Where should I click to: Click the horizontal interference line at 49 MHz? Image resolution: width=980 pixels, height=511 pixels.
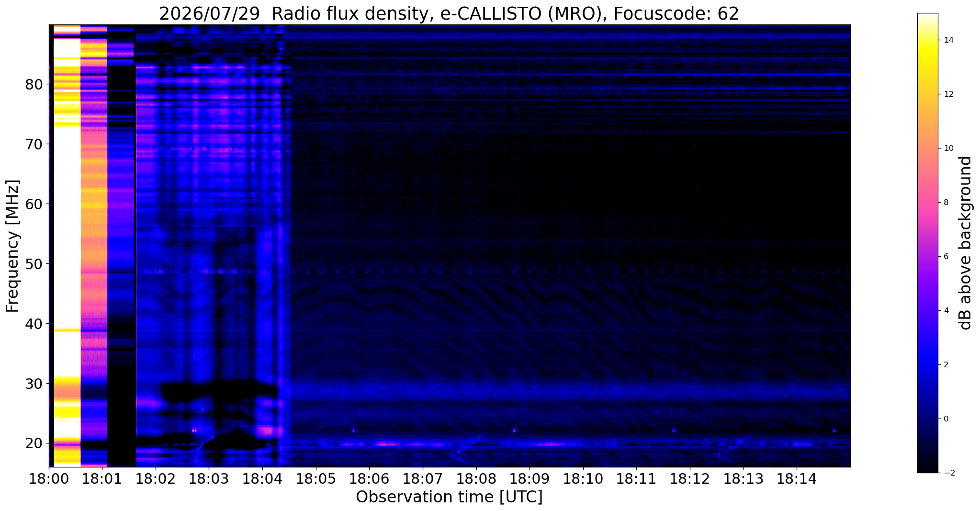pos(450,271)
